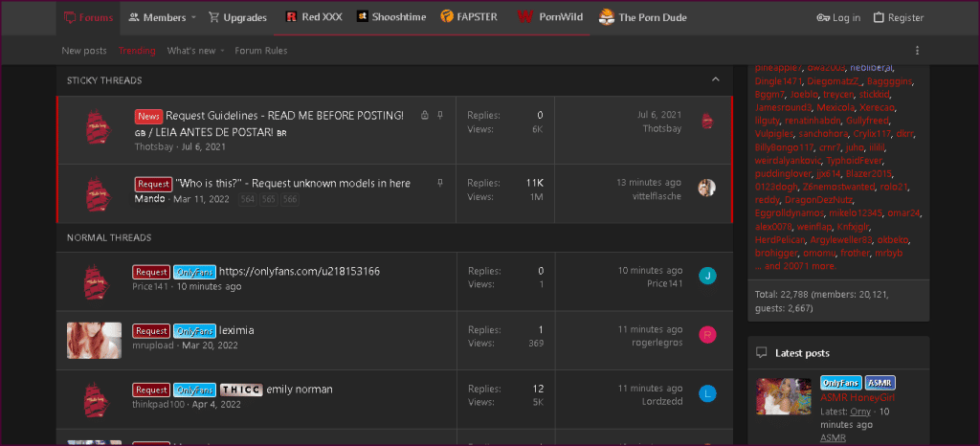Open online member BillyBongo117's profile

(784, 147)
